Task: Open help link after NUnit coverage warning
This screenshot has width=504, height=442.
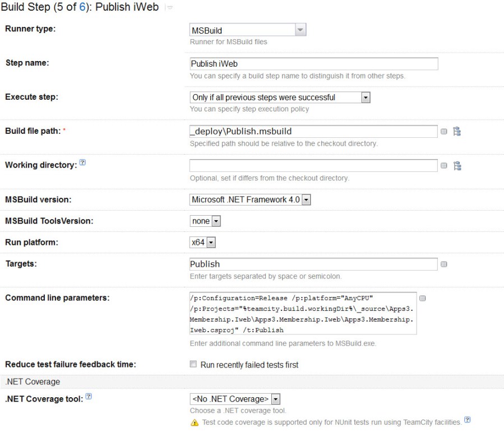Action: [468, 420]
